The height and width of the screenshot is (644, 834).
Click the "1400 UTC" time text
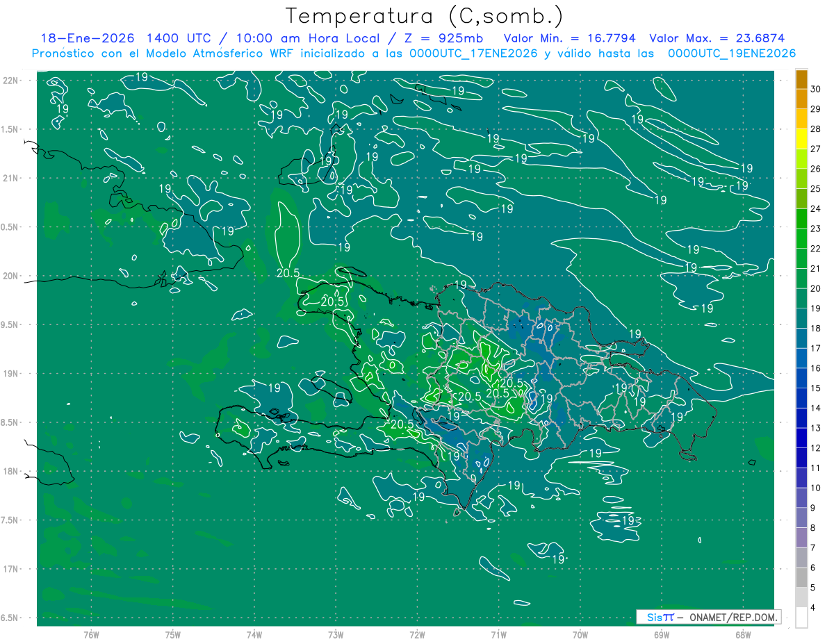coord(180,38)
